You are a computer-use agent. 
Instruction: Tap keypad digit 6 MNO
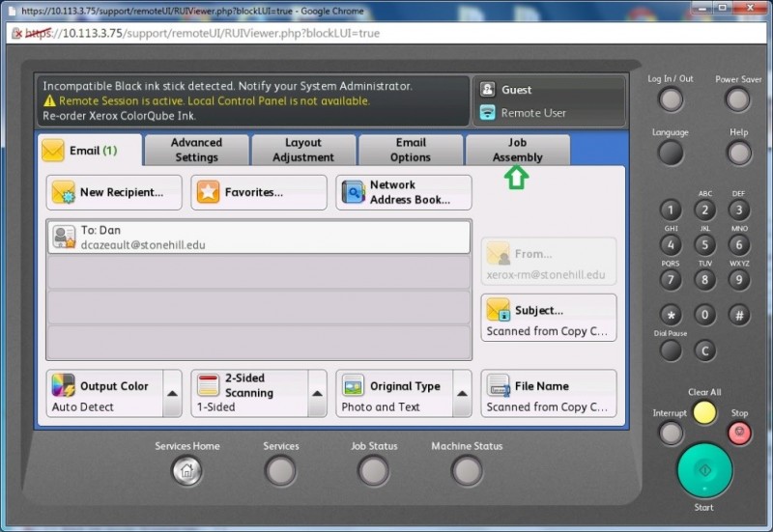click(739, 245)
